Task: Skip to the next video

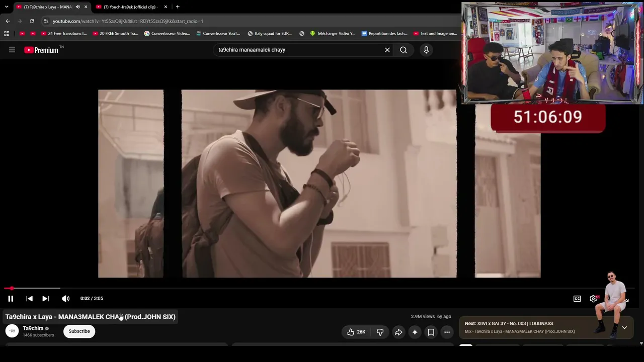Action: [45, 299]
